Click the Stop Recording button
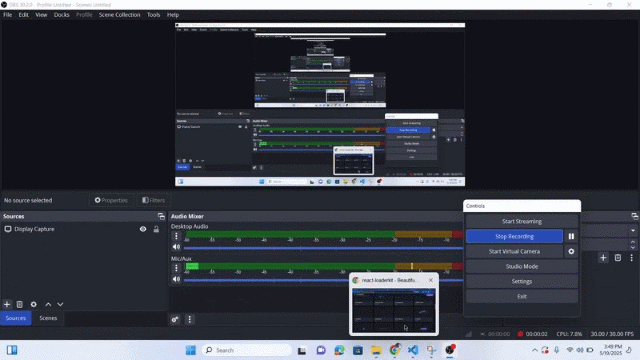Screen dimensions: 640x360 click(x=514, y=236)
